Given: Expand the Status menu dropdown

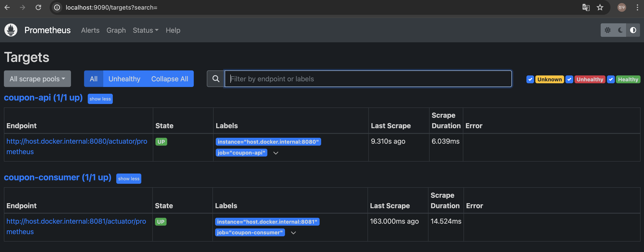Looking at the screenshot, I should point(145,30).
